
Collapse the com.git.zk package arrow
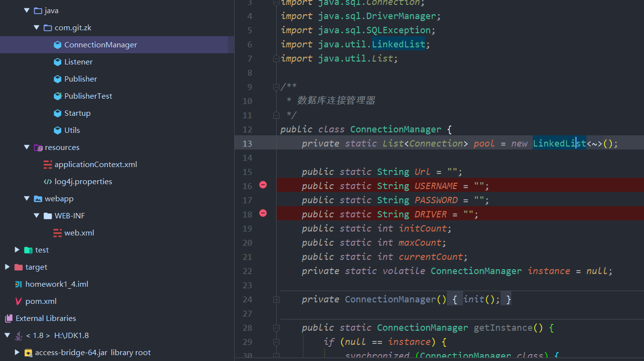(37, 27)
